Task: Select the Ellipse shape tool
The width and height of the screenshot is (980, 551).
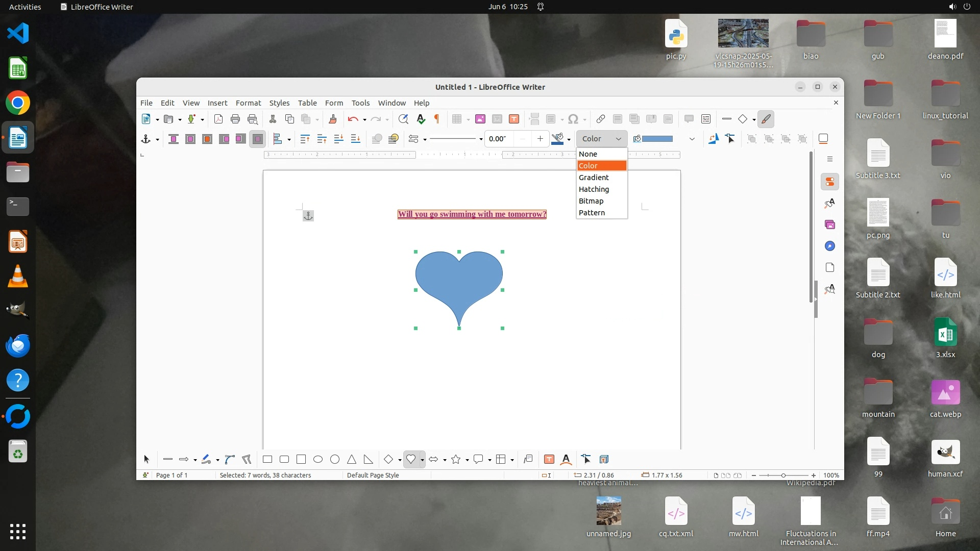Action: pyautogui.click(x=318, y=460)
